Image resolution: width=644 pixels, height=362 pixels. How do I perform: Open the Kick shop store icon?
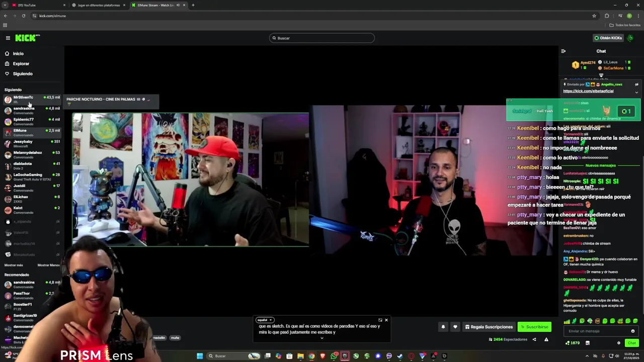(x=588, y=343)
